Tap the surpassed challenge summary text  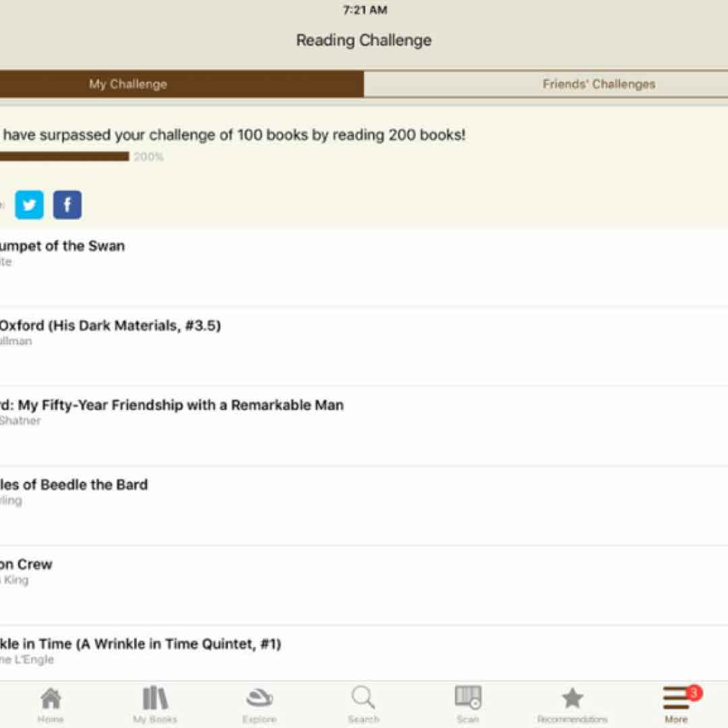(x=233, y=135)
